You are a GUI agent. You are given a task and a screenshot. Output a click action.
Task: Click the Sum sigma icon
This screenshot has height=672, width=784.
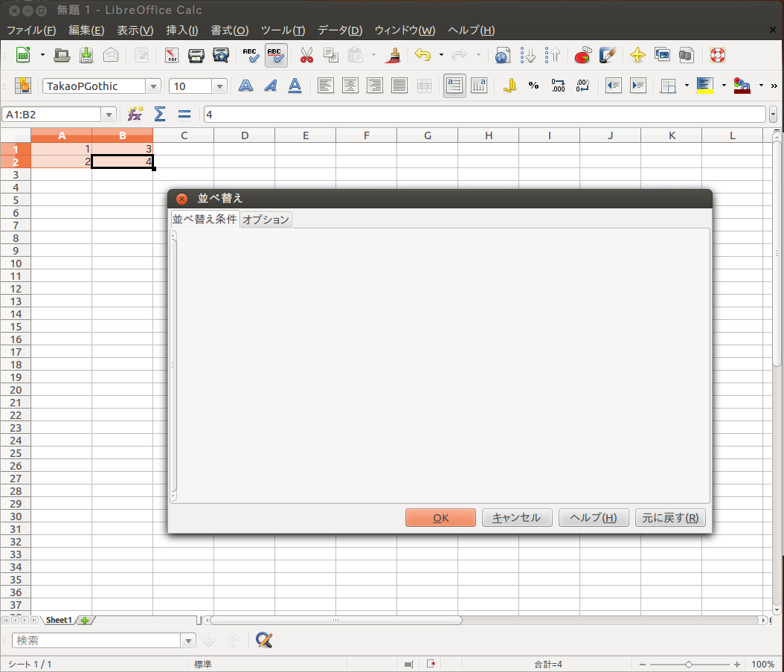click(159, 115)
